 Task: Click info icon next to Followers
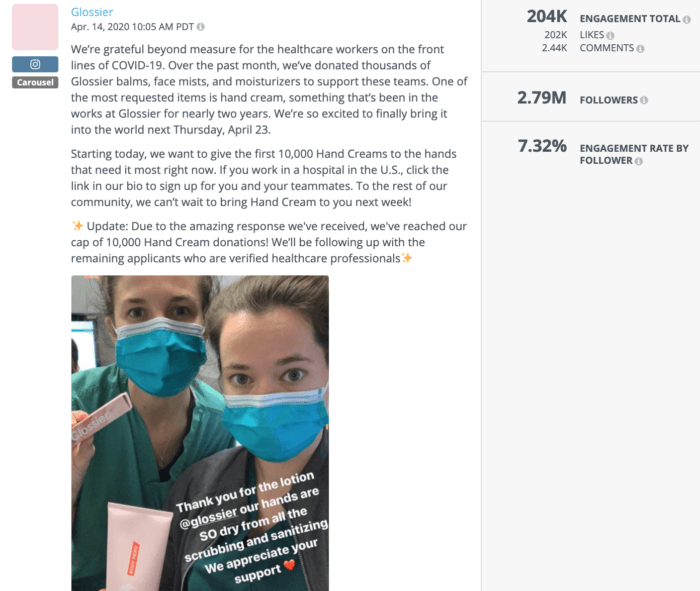pyautogui.click(x=644, y=100)
